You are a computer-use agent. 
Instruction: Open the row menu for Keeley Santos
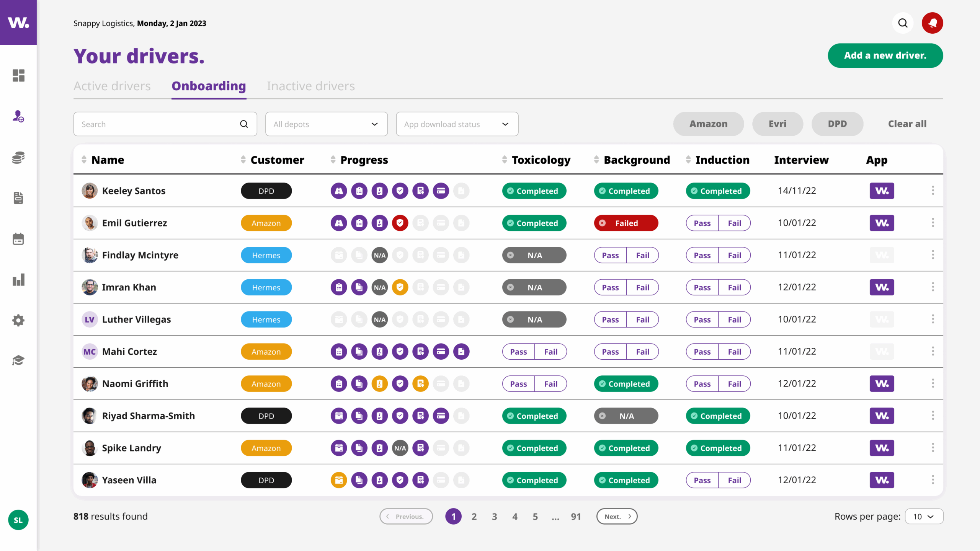click(x=933, y=191)
